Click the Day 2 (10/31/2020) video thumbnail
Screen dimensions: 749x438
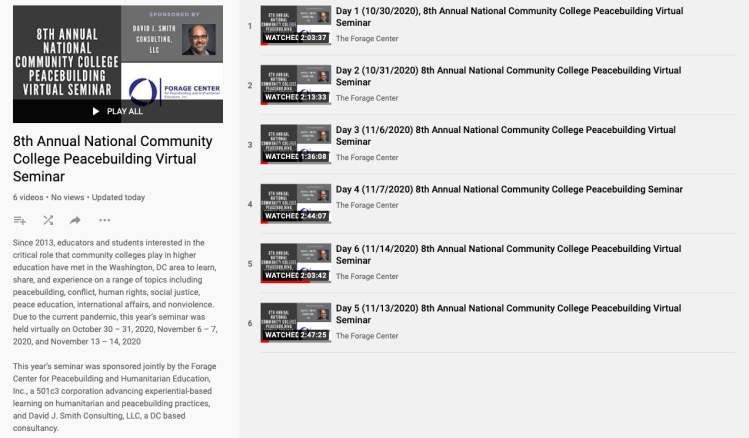(x=295, y=85)
